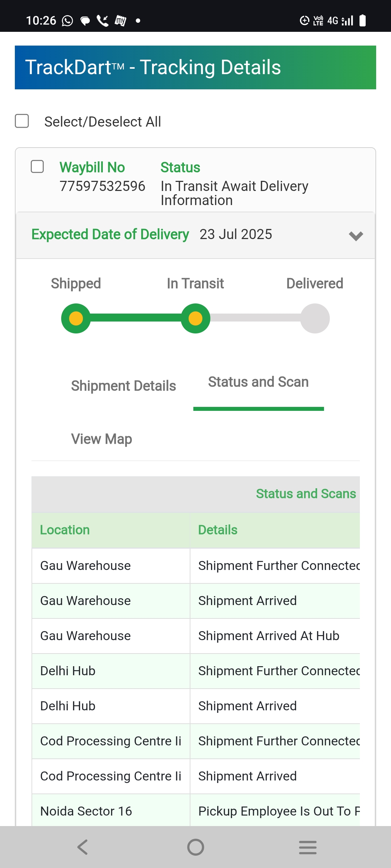
Task: Tap the TrackDart Tracking Details header
Action: 195,67
